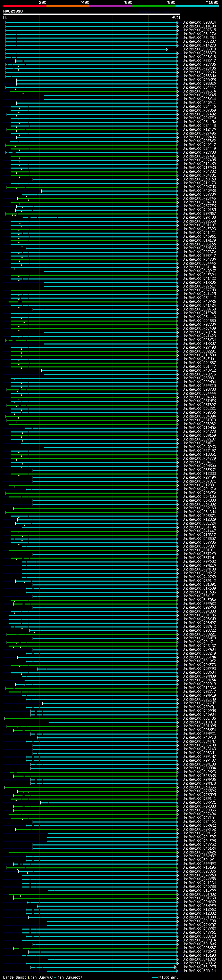Screen dimensions: 222x980
Task: Select the UniRef100_Q8LCZ4 label
Action: pyautogui.click(x=199, y=523)
